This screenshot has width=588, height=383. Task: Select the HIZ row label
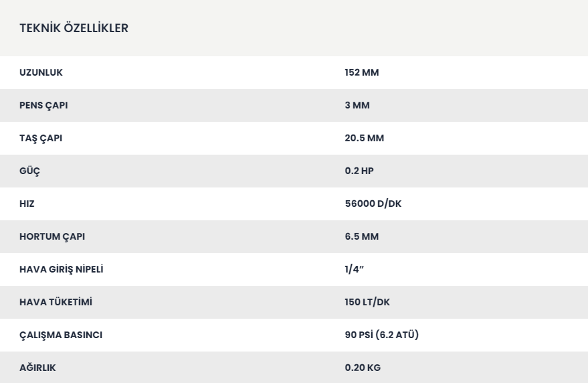pyautogui.click(x=27, y=204)
